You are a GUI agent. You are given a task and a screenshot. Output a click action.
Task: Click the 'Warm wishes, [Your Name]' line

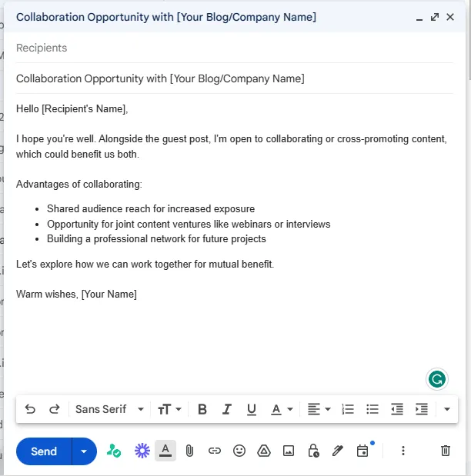pos(76,295)
